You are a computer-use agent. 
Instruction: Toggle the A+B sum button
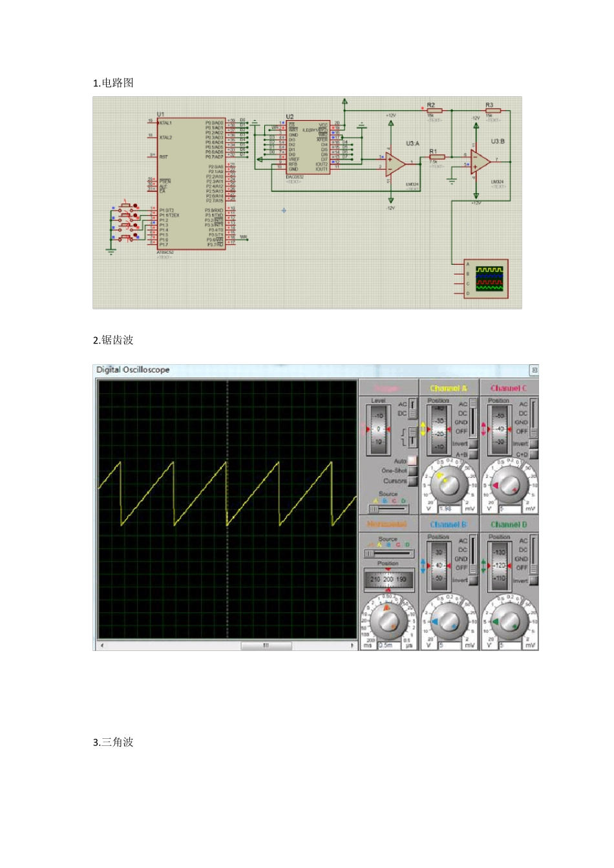[472, 455]
